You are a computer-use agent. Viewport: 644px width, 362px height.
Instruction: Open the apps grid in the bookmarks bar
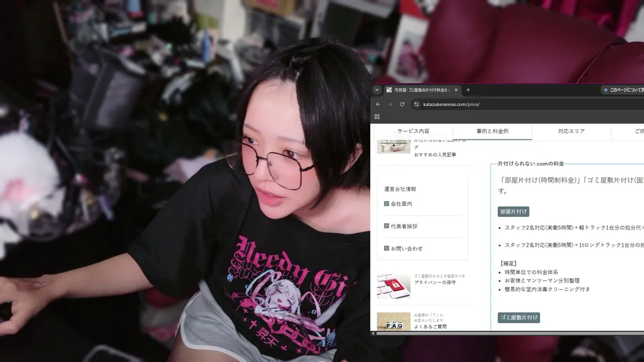click(x=377, y=117)
